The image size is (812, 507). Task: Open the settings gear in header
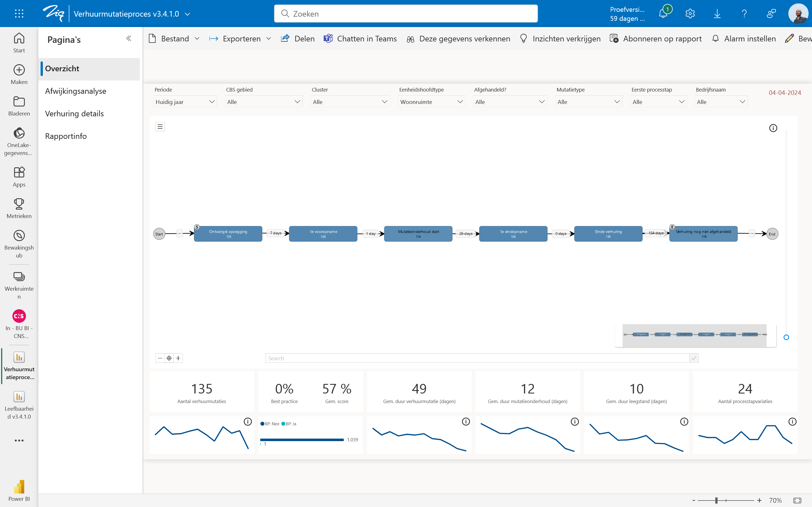click(x=690, y=14)
